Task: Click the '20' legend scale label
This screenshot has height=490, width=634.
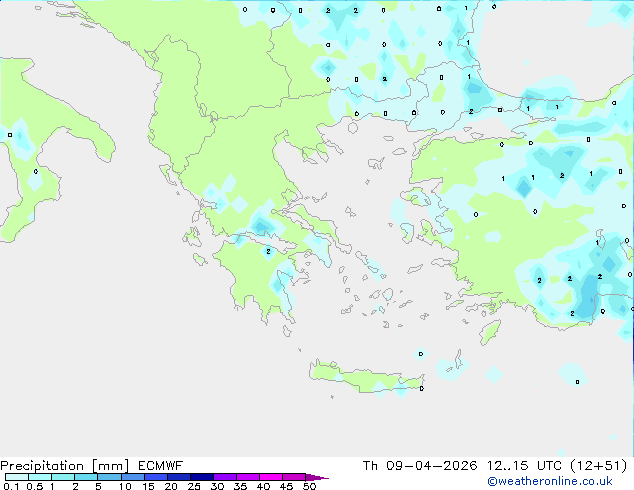Action: pyautogui.click(x=171, y=486)
